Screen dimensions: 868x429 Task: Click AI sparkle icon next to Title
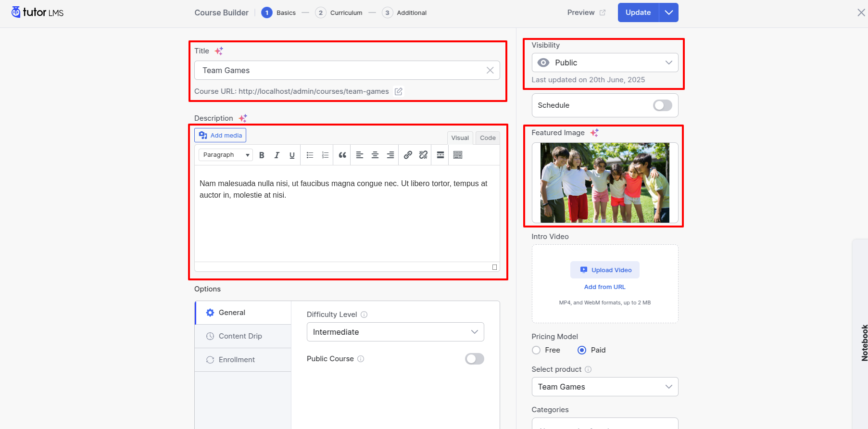(x=219, y=51)
